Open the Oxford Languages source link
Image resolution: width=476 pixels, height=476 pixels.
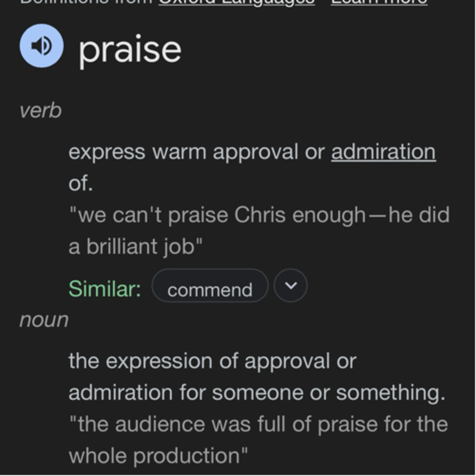(237, 2)
